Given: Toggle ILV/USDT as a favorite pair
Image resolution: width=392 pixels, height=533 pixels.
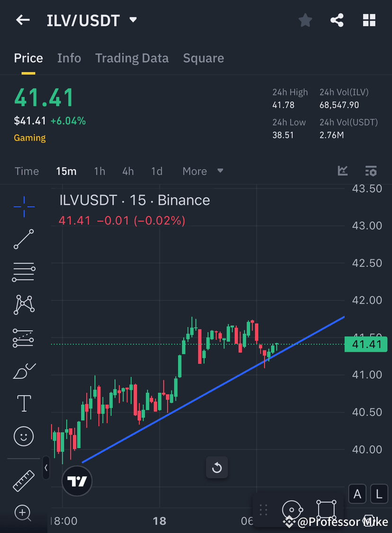Looking at the screenshot, I should click(305, 20).
